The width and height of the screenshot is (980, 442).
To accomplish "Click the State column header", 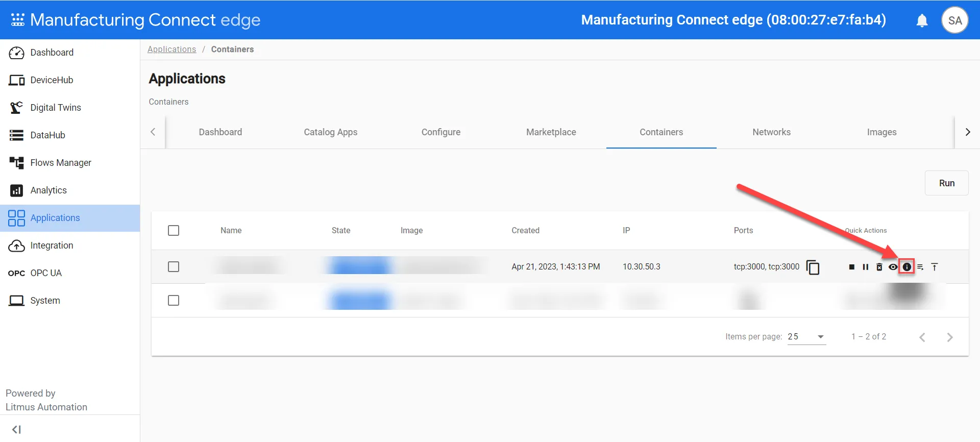I will [341, 231].
